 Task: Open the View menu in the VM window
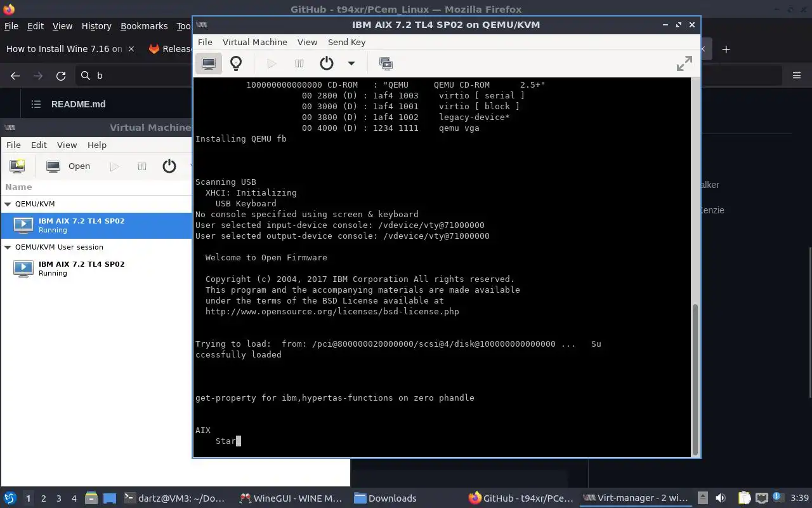click(307, 42)
